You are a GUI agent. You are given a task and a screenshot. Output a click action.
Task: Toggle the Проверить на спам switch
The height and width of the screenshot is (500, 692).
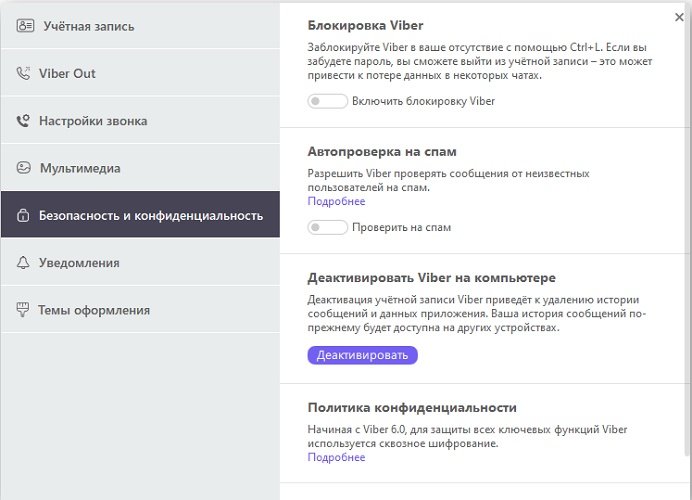coord(327,227)
